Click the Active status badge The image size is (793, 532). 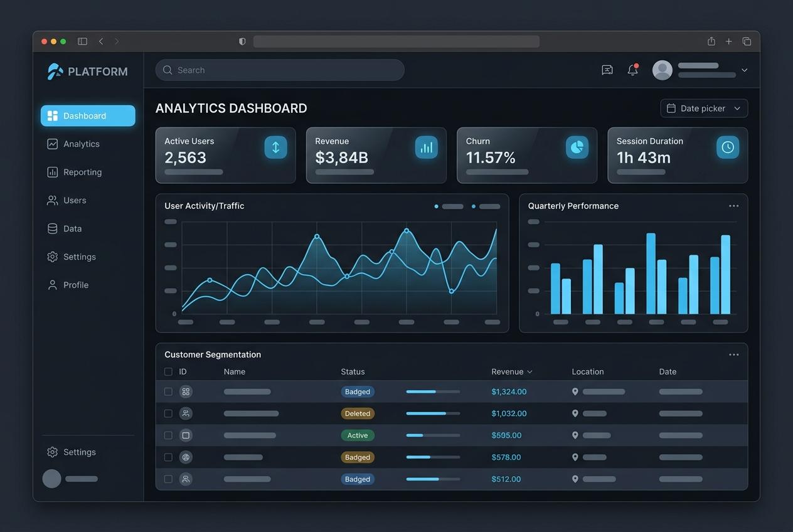(x=358, y=435)
